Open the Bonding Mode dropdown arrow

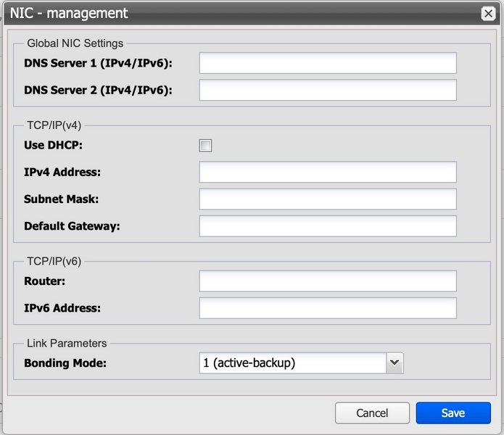point(394,362)
